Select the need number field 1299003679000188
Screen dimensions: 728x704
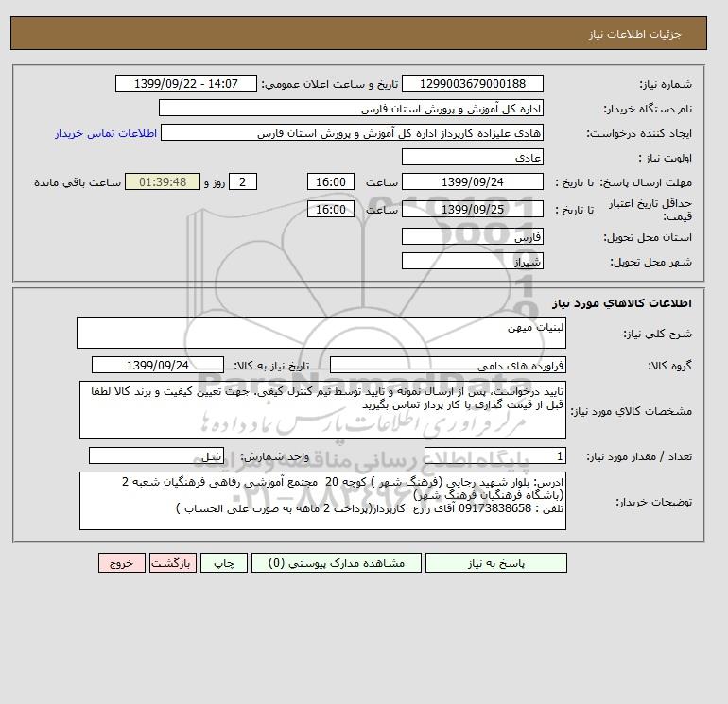click(x=472, y=84)
